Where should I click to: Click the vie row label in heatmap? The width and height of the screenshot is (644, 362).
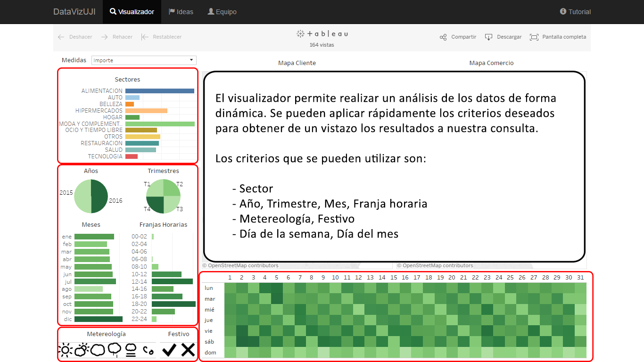[x=208, y=331]
